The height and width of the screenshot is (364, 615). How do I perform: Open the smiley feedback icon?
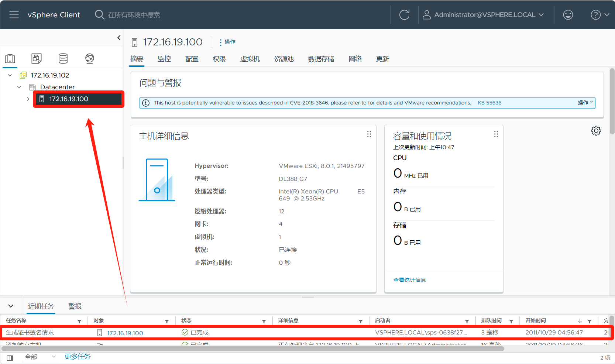[x=568, y=15]
